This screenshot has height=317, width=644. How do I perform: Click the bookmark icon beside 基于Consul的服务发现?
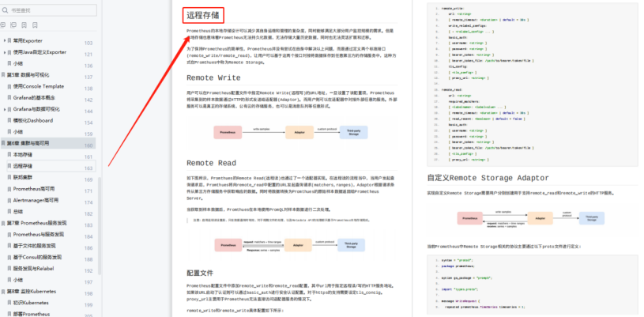[9, 258]
